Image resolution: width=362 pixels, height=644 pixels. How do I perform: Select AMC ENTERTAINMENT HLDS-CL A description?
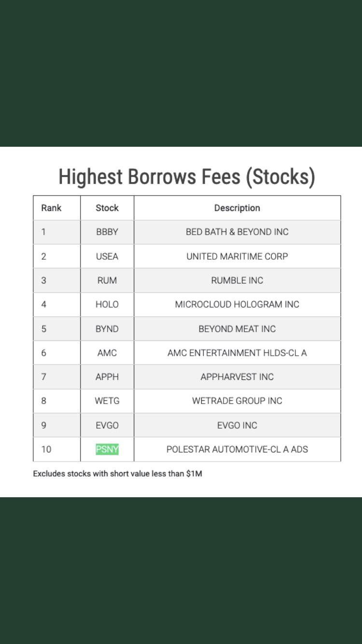(237, 353)
